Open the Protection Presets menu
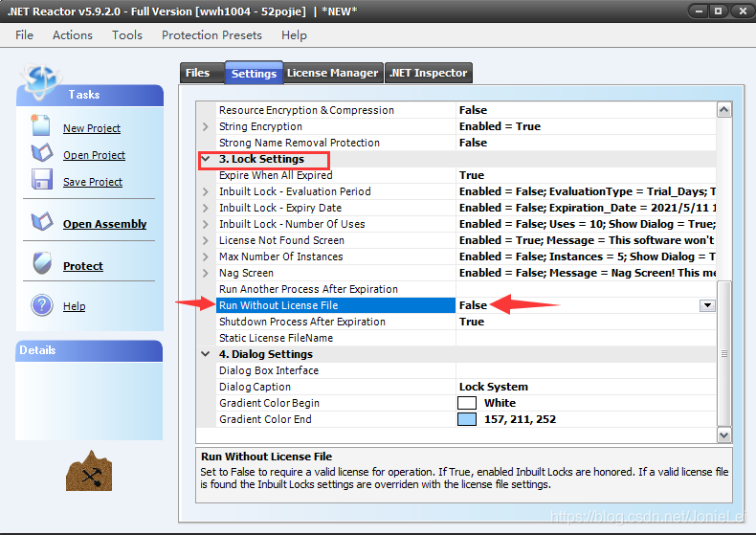The width and height of the screenshot is (756, 535). 211,35
